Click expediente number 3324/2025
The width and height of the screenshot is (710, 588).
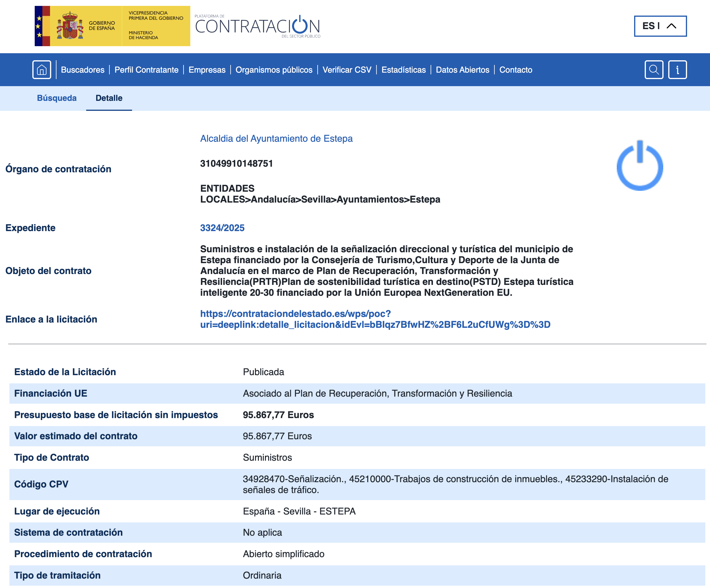coord(222,228)
